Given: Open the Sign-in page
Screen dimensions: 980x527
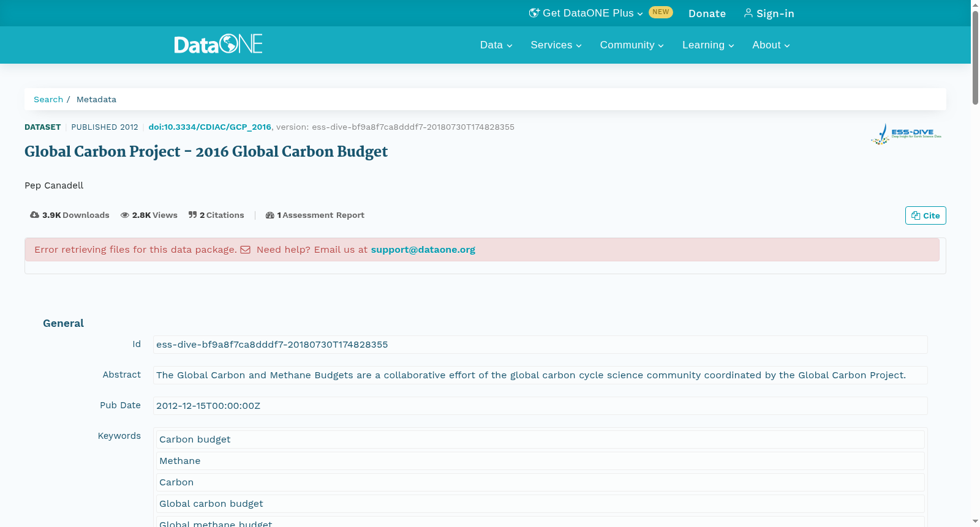Looking at the screenshot, I should [x=769, y=13].
